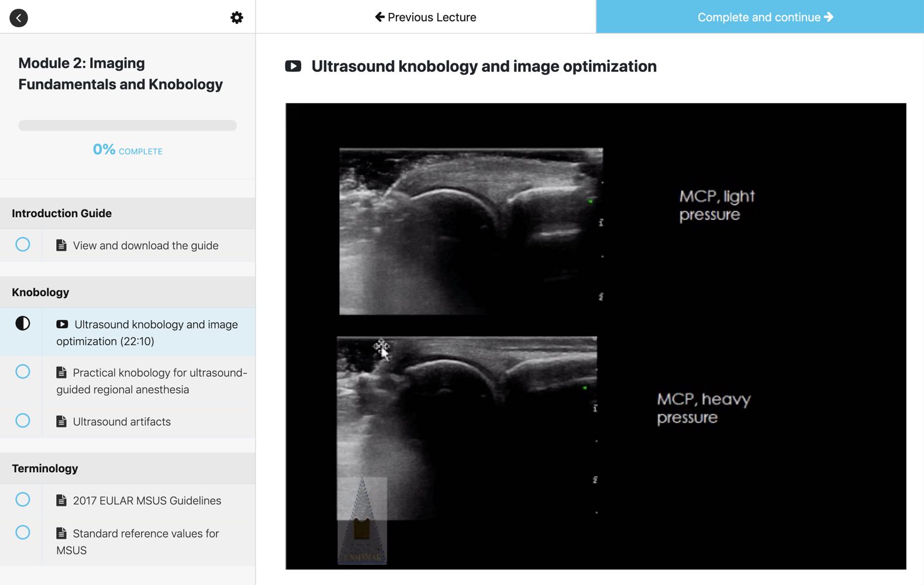Toggle completion circle for View and download guide
The height and width of the screenshot is (585, 924).
click(23, 245)
